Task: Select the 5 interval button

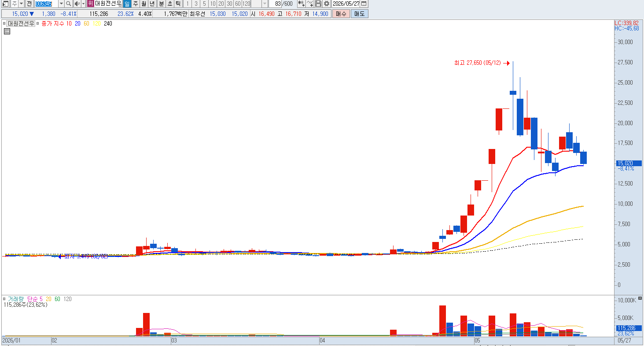Action: click(204, 4)
